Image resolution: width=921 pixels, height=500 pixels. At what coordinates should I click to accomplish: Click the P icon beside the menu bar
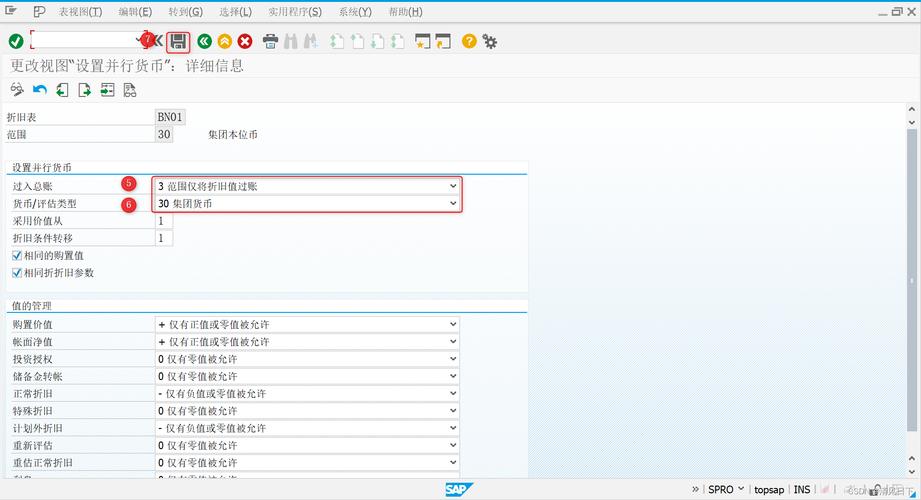(x=39, y=11)
